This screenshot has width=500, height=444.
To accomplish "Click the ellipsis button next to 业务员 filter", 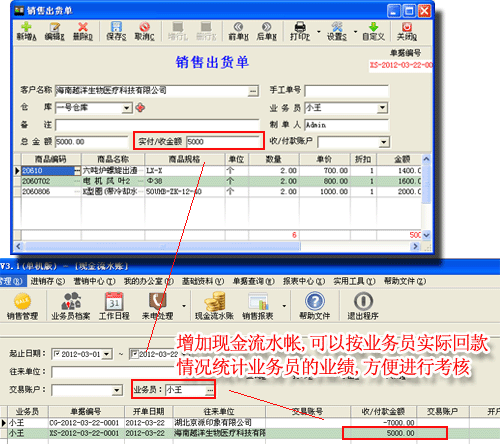I will [x=210, y=390].
